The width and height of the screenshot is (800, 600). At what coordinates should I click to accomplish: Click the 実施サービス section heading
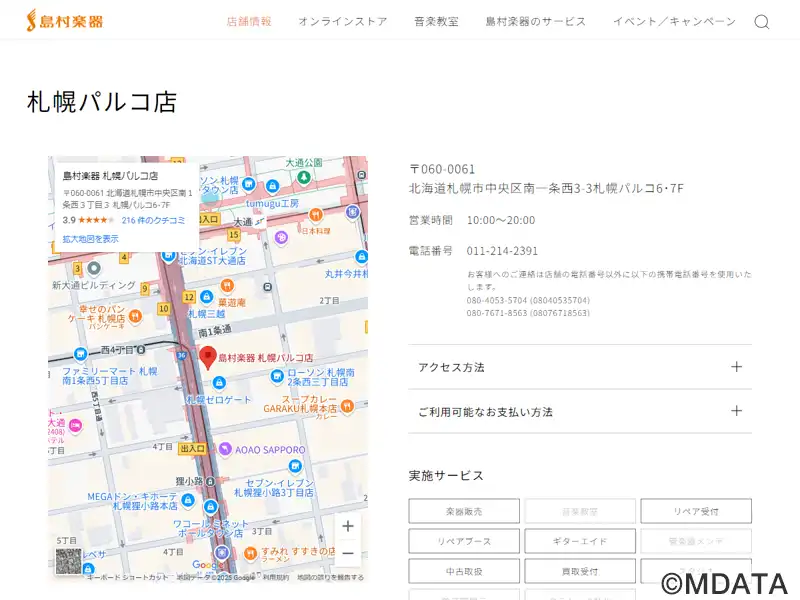tap(446, 476)
